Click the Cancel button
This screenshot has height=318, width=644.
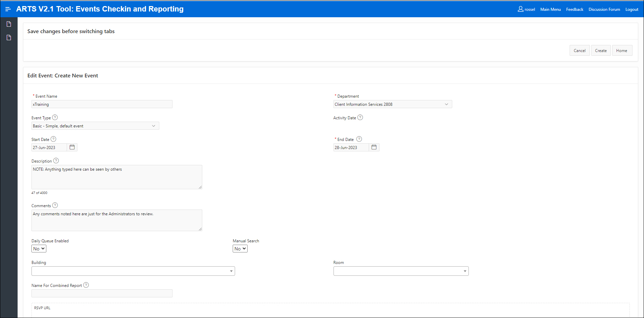tap(580, 51)
